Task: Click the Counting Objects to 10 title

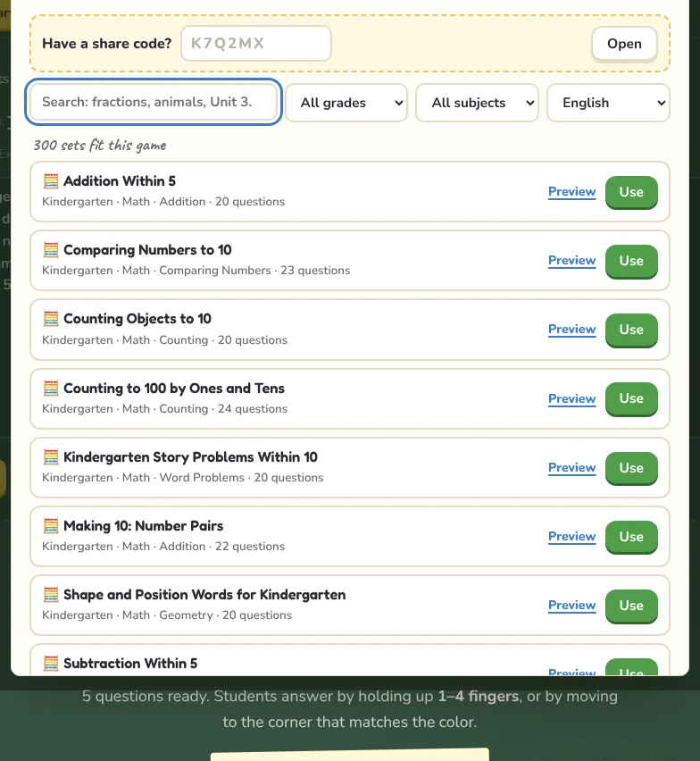Action: coord(137,319)
